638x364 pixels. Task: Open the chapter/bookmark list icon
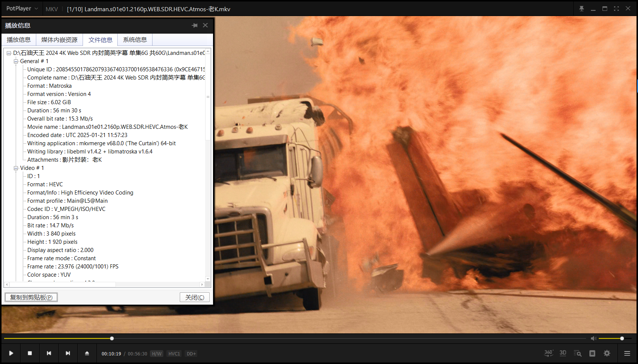click(x=592, y=353)
